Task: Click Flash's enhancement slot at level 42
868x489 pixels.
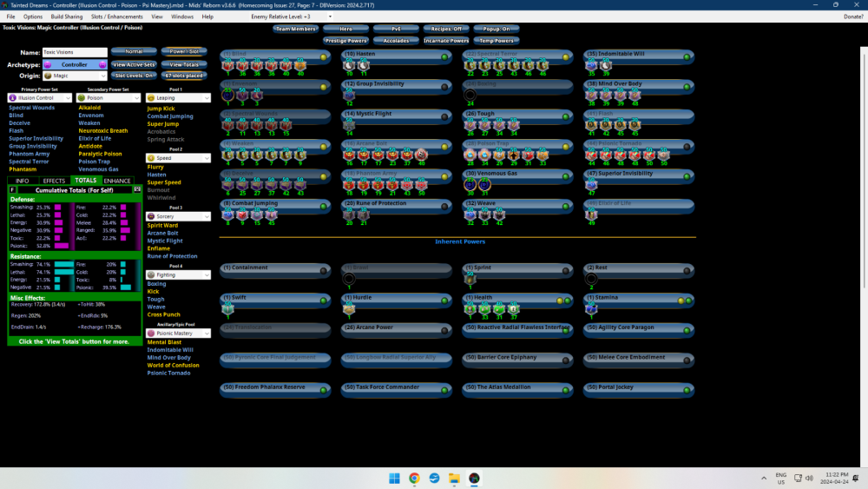Action: pyautogui.click(x=606, y=126)
